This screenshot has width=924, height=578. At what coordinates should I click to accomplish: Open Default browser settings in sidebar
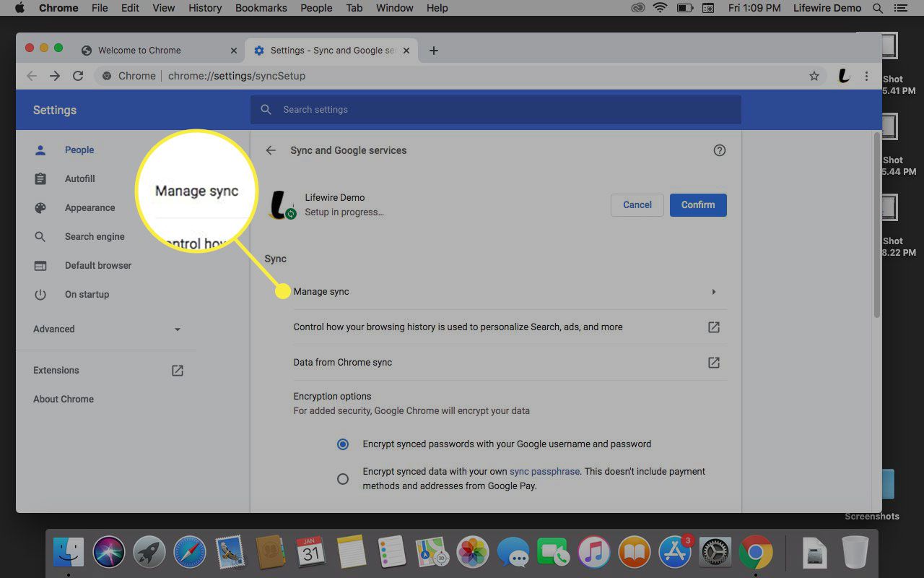(x=98, y=266)
